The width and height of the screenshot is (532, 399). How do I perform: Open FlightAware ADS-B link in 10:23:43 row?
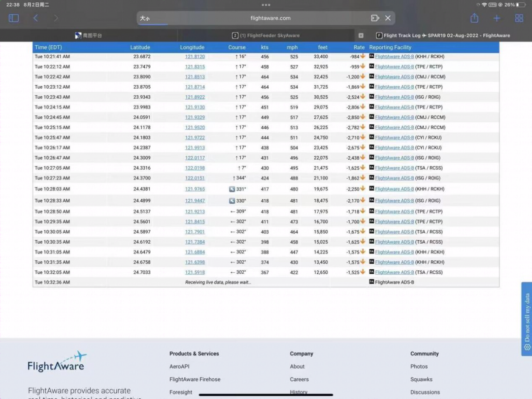(x=395, y=97)
